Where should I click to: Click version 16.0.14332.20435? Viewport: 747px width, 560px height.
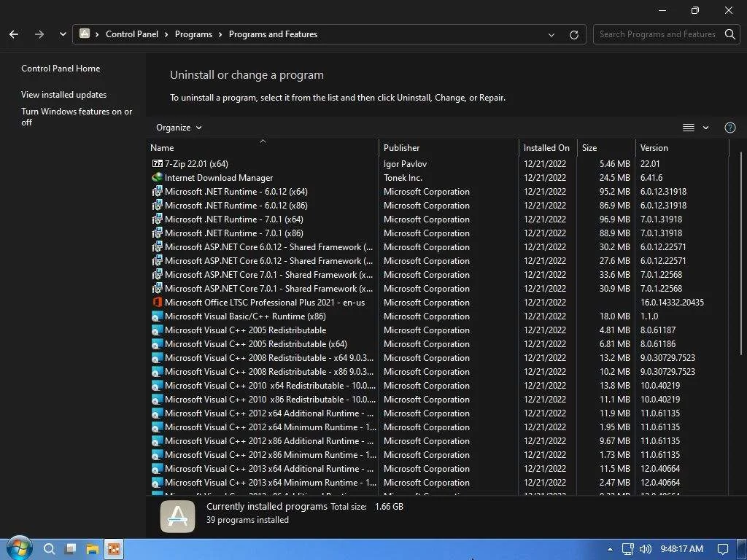[x=672, y=303]
